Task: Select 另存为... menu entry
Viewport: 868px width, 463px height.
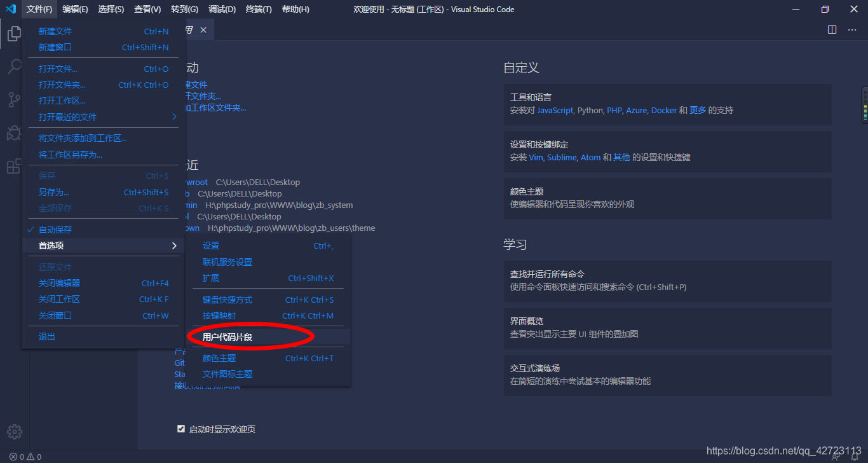Action: [x=104, y=192]
